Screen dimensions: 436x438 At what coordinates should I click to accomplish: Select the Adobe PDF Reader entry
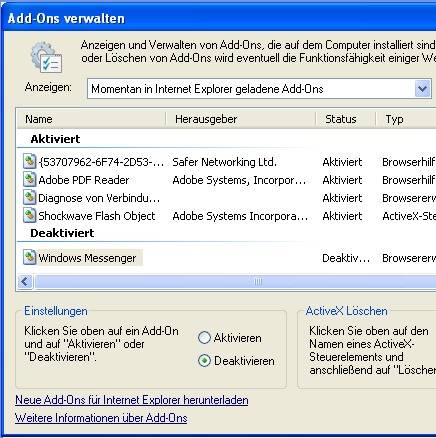pyautogui.click(x=84, y=180)
